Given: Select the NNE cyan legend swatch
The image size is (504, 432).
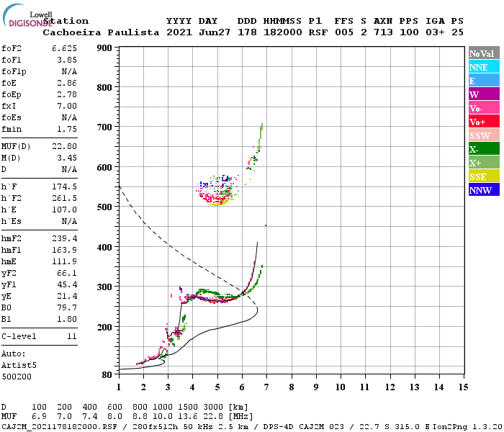Looking at the screenshot, I should tap(484, 67).
